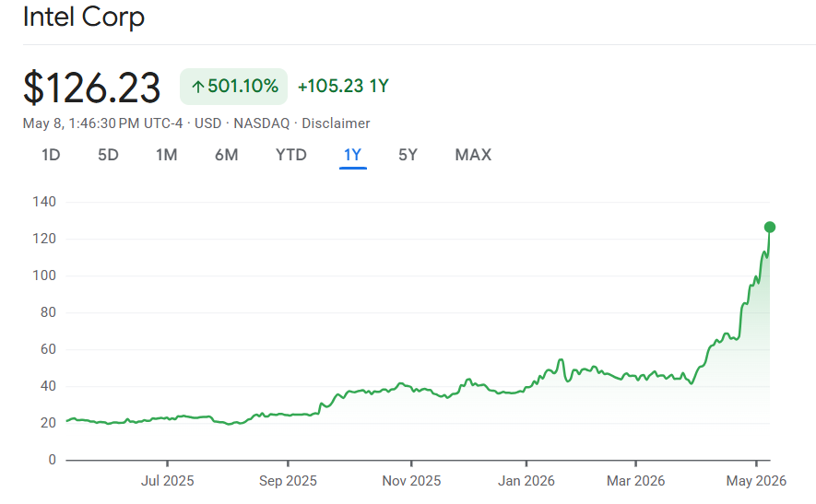Click the NASDAQ exchange label

(x=261, y=123)
